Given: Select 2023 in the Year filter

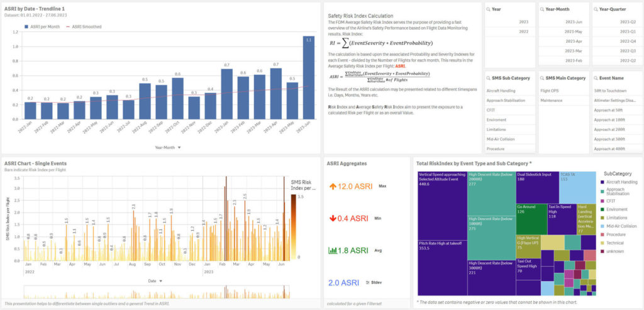Looking at the screenshot, I should [523, 21].
